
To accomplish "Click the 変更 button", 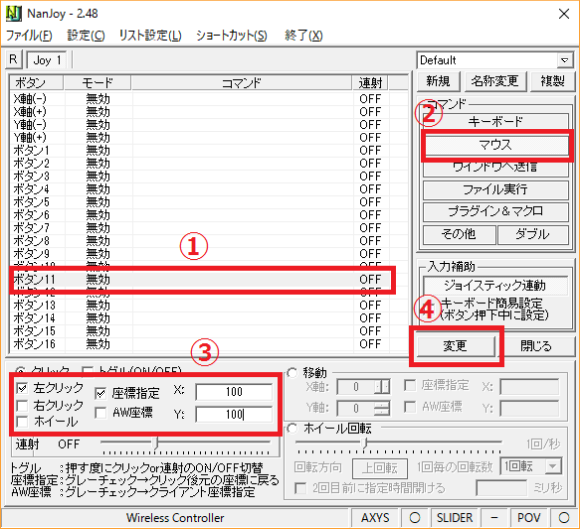I will coord(455,346).
